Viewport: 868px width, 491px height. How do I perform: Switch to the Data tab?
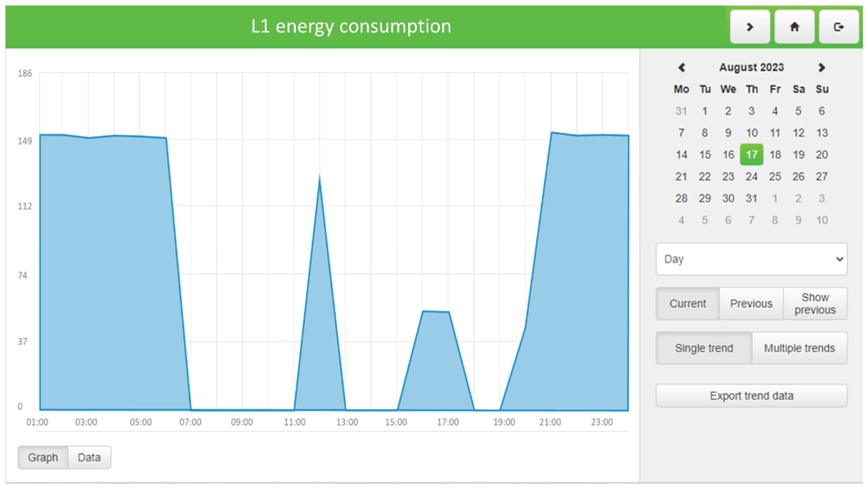[89, 457]
